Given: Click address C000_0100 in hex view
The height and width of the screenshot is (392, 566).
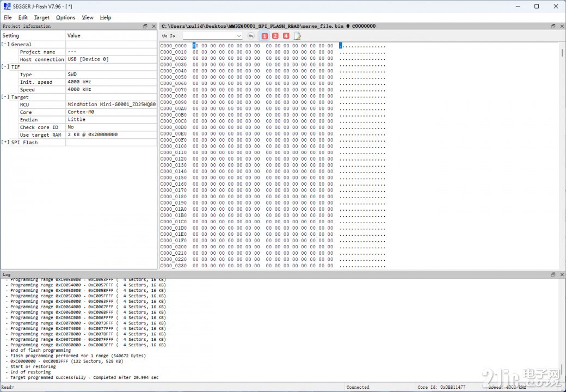Looking at the screenshot, I should point(174,146).
